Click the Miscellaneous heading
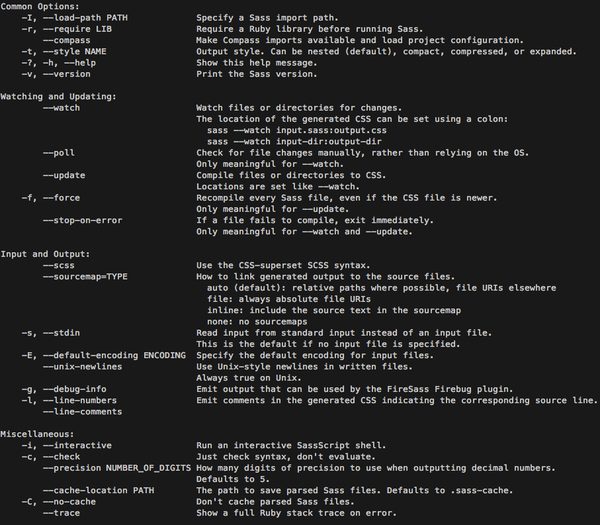600x525 pixels. [37, 434]
